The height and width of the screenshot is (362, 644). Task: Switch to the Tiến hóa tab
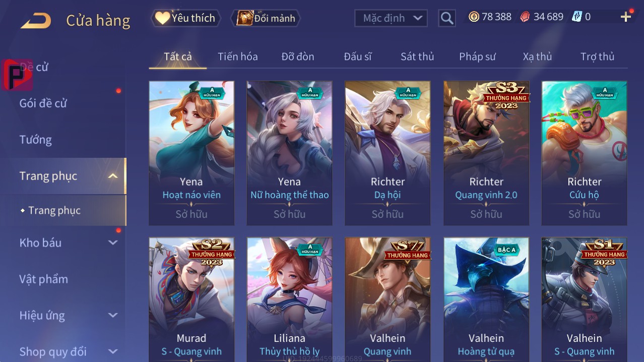coord(238,56)
